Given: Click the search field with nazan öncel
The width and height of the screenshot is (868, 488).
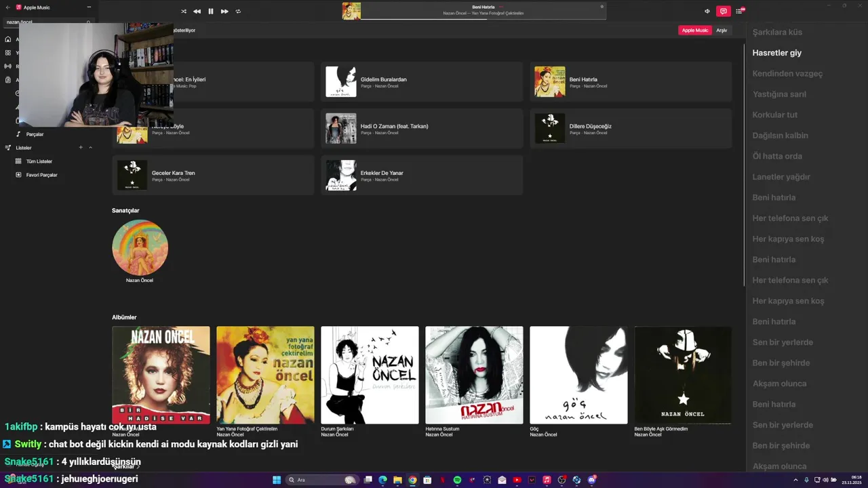Looking at the screenshot, I should (x=47, y=22).
